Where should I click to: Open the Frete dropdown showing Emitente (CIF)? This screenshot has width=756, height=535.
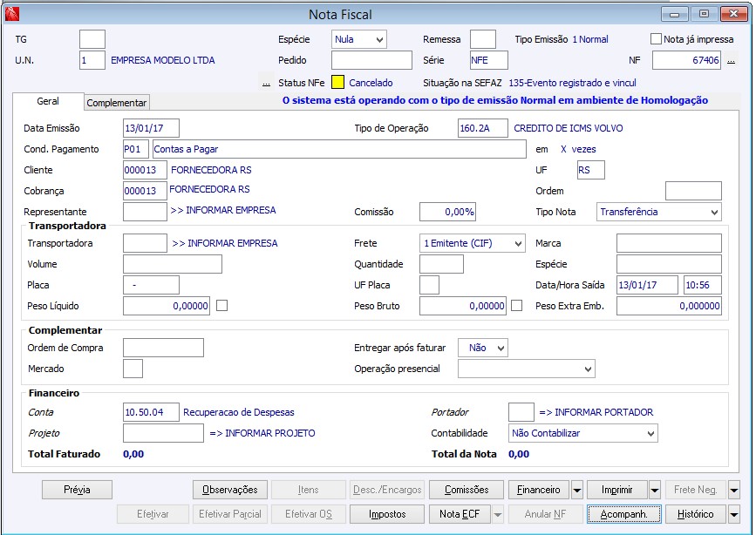click(518, 243)
